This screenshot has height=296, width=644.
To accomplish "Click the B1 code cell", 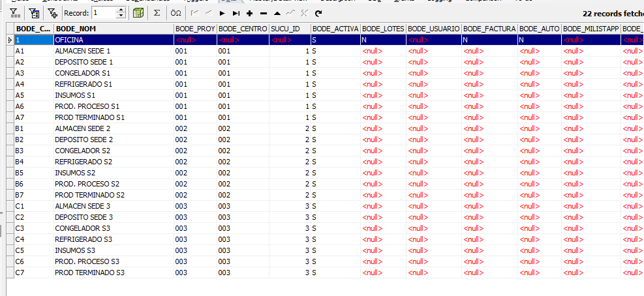I will [34, 128].
